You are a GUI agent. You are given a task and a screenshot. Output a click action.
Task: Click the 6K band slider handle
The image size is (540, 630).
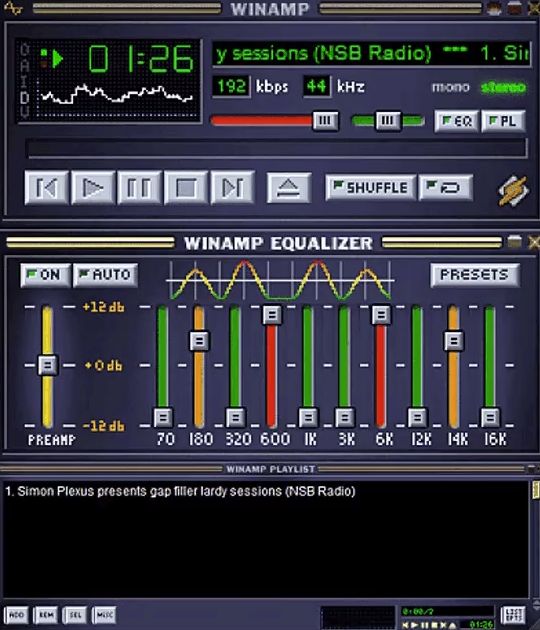pyautogui.click(x=381, y=315)
